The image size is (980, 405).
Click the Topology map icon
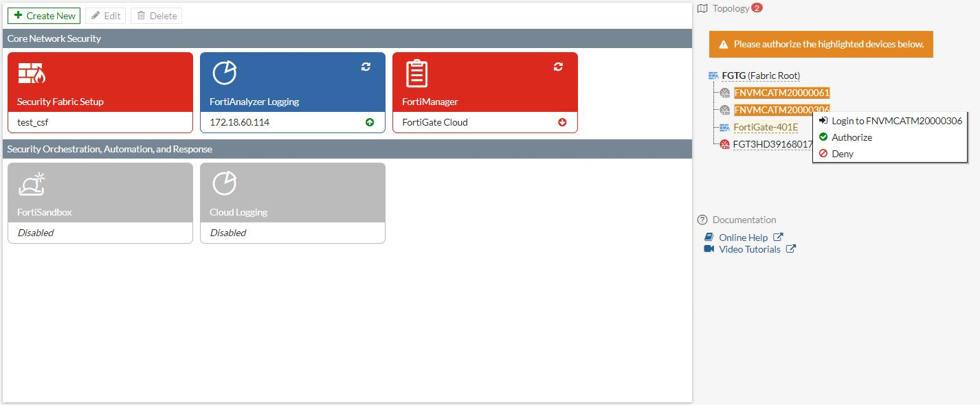[x=702, y=8]
